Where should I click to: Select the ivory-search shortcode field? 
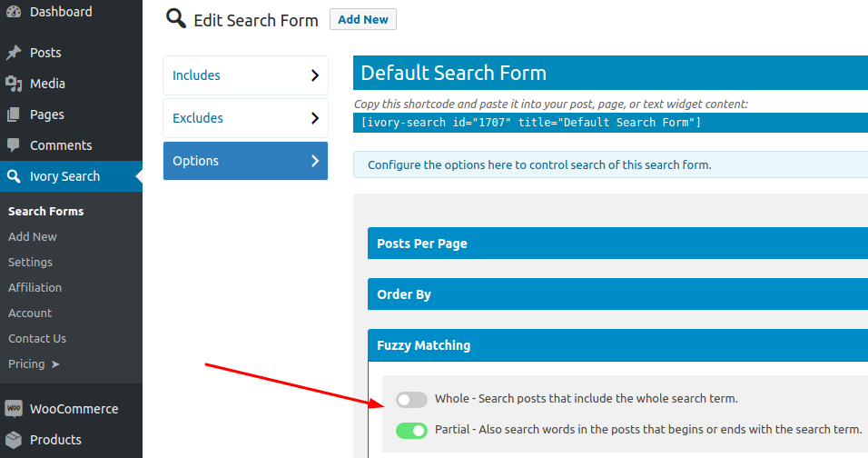[610, 123]
